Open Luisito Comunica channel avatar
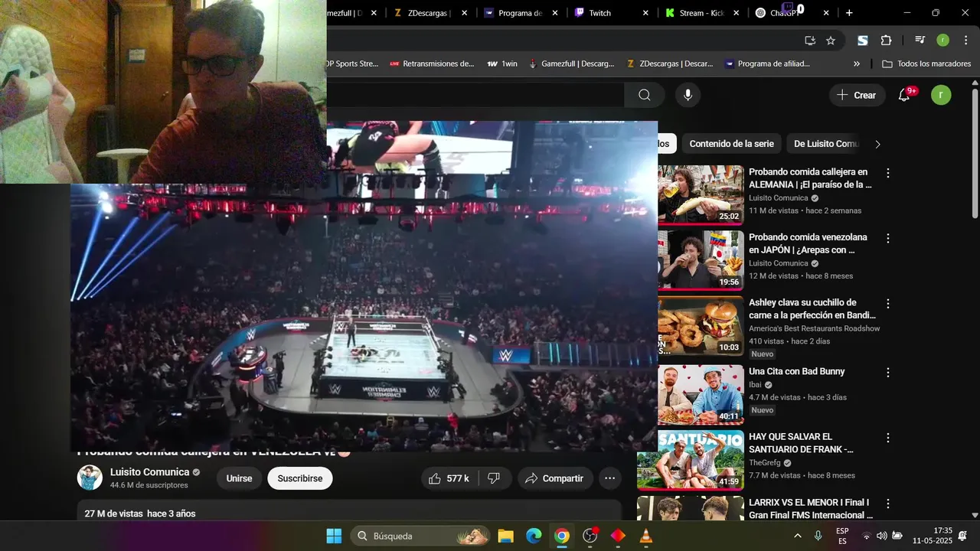This screenshot has width=980, height=551. coord(90,478)
